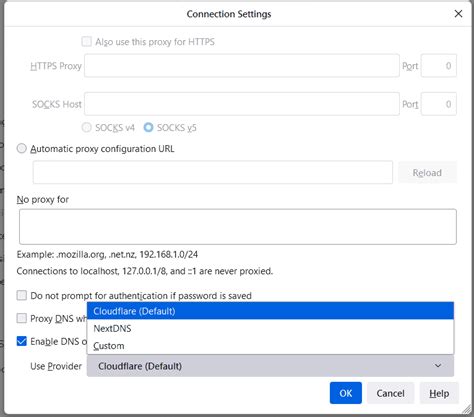Enable Do not prompt for authentication checkbox

click(22, 295)
